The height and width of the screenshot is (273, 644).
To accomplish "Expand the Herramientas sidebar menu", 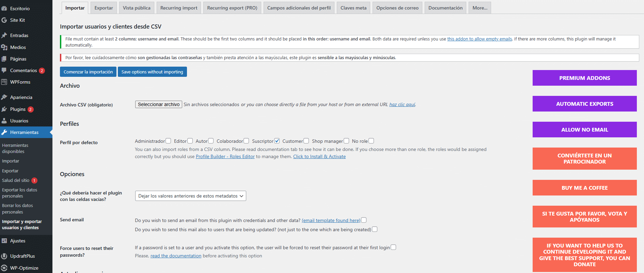I will coord(24,132).
